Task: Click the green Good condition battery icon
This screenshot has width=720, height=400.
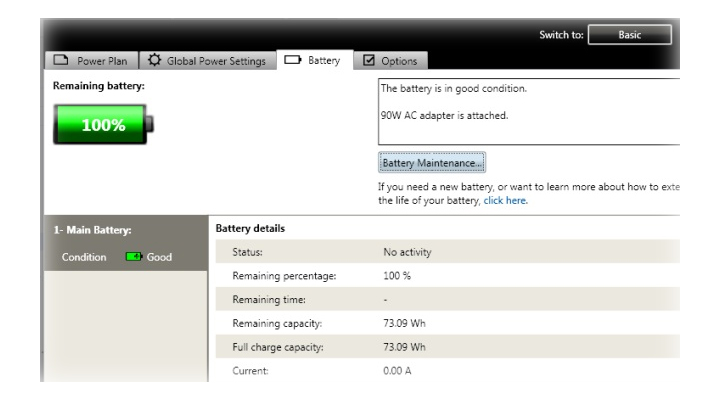Action: click(x=132, y=257)
